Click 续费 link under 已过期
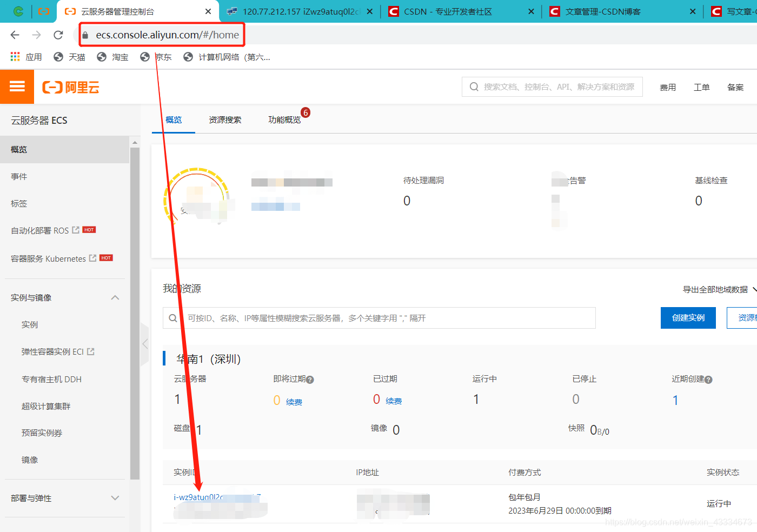 coord(394,401)
